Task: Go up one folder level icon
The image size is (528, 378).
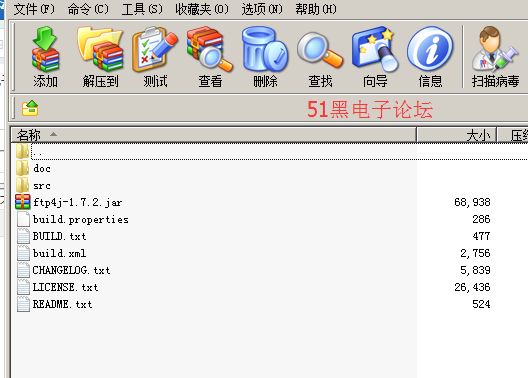Action: (x=30, y=108)
